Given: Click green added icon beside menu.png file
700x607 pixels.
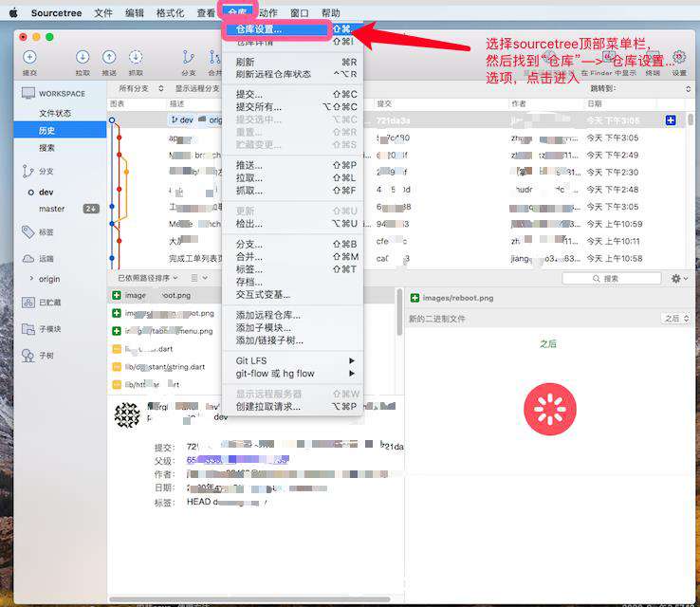Looking at the screenshot, I should [x=117, y=331].
